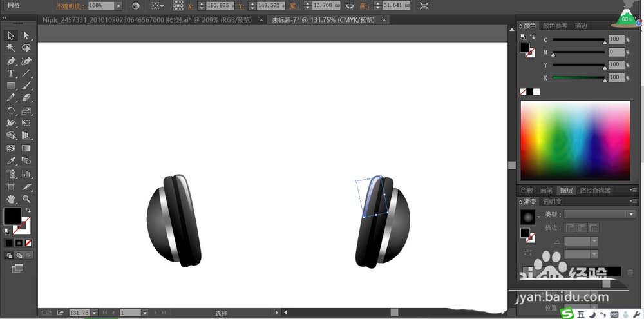This screenshot has width=644, height=319.
Task: Select the Mesh tool
Action: tap(11, 148)
